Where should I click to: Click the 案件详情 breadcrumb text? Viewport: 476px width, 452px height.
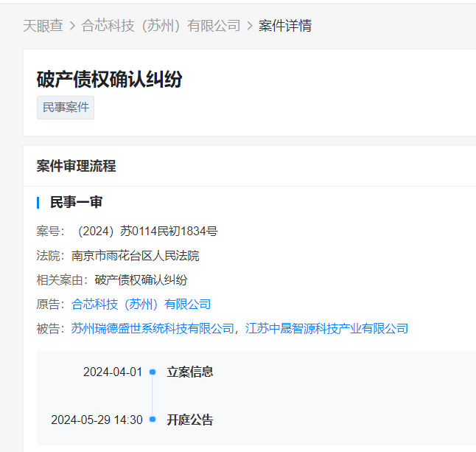click(284, 26)
